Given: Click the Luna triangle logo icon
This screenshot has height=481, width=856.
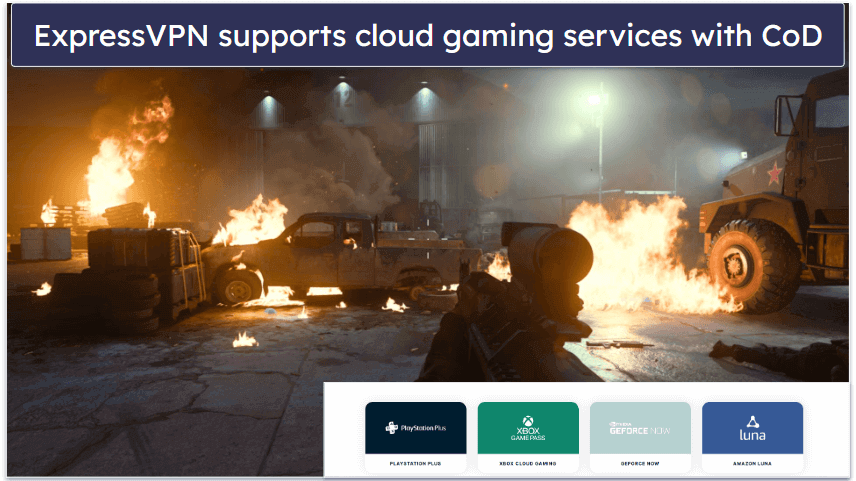Looking at the screenshot, I should pyautogui.click(x=752, y=421).
